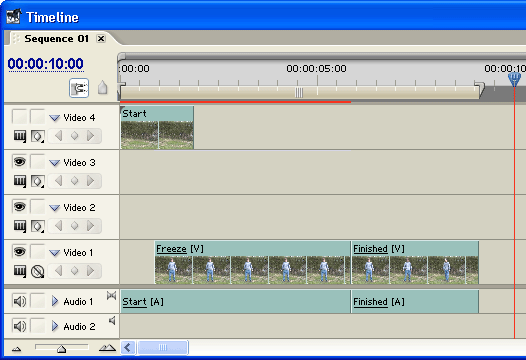Image resolution: width=526 pixels, height=360 pixels.
Task: Set display style for Video 2
Action: 19,226
